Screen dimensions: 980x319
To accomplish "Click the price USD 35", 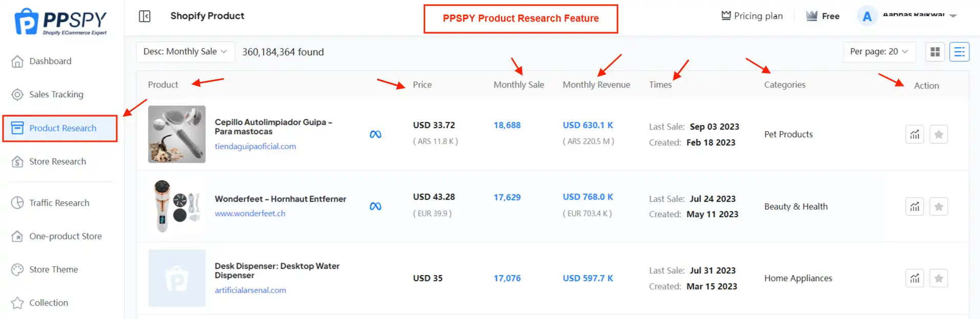I will point(428,278).
